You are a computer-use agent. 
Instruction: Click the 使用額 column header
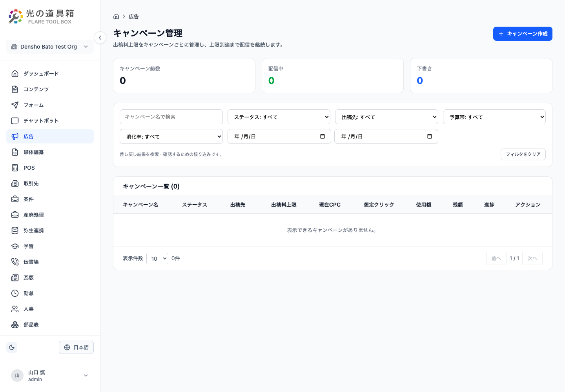coord(424,205)
